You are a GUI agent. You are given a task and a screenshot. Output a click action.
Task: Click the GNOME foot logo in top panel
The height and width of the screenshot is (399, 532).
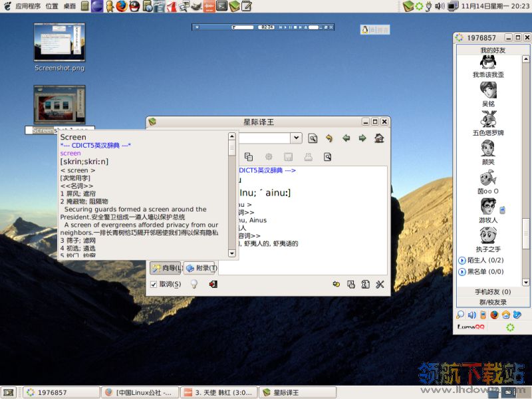click(x=7, y=6)
